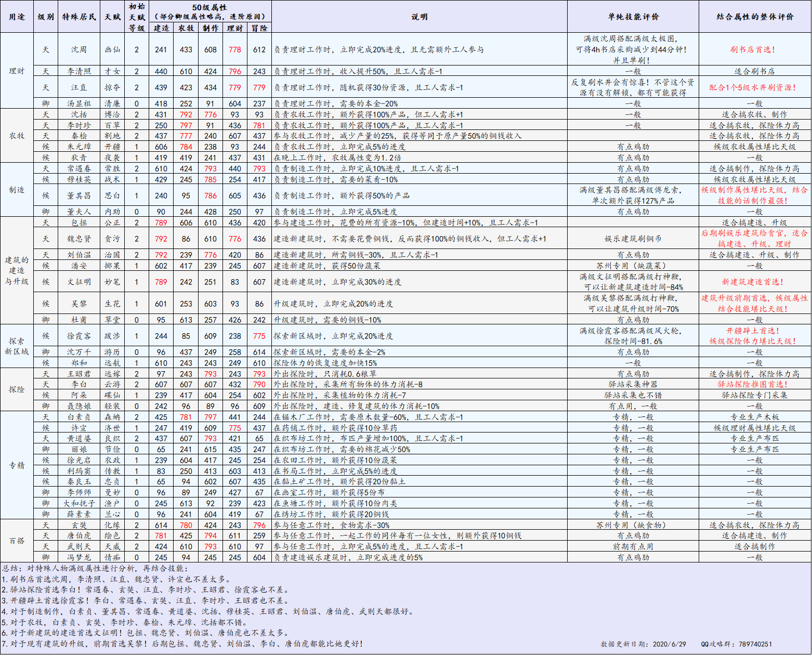Click the 特殊居民 column header

coord(79,17)
